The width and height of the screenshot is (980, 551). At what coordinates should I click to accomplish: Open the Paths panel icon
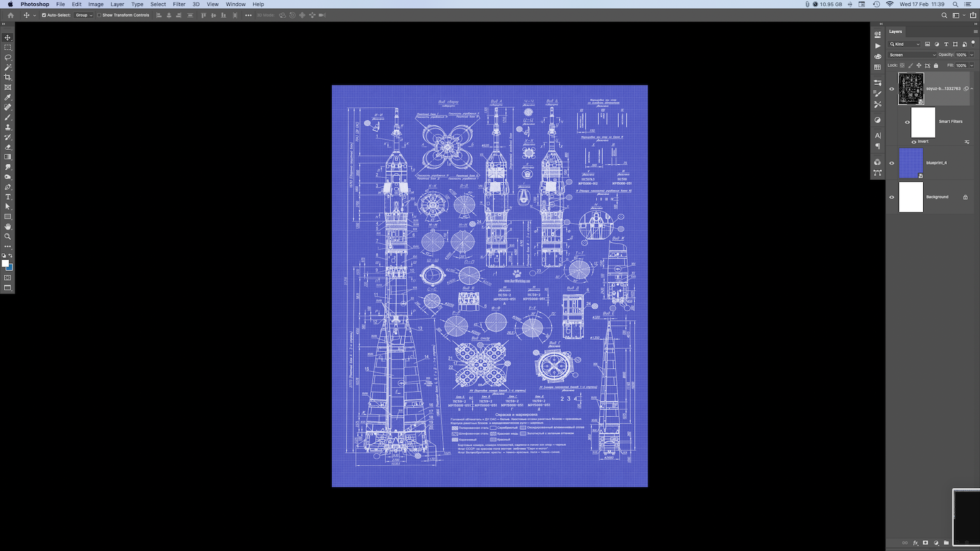click(x=877, y=173)
